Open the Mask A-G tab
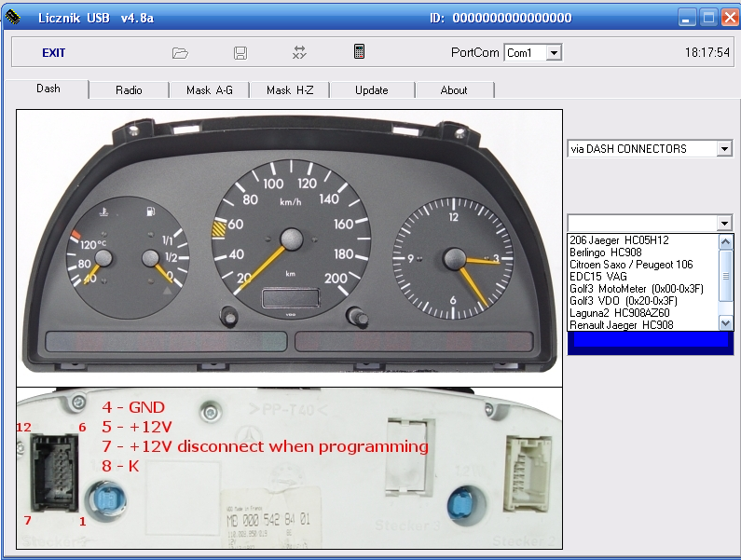This screenshot has height=560, width=741. (x=210, y=90)
